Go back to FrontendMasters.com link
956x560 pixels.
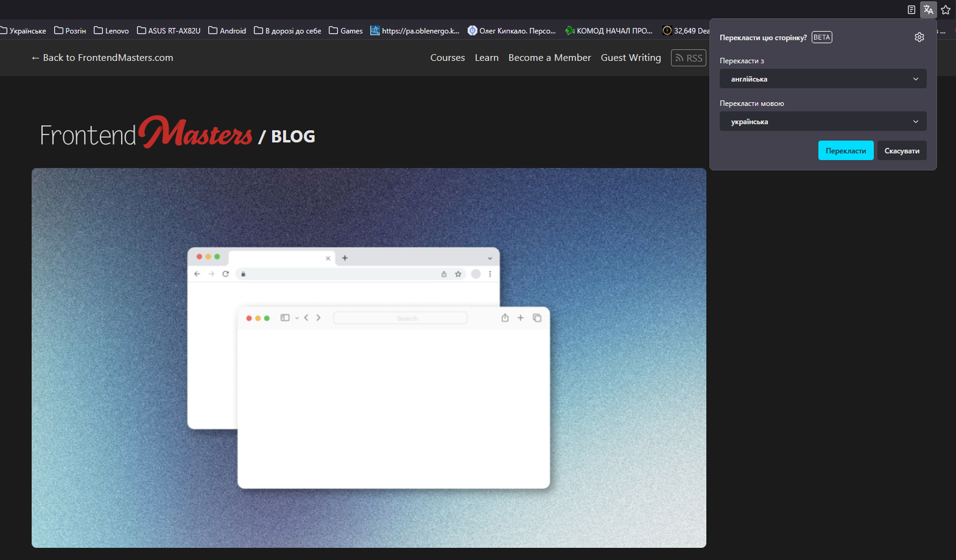(x=102, y=58)
